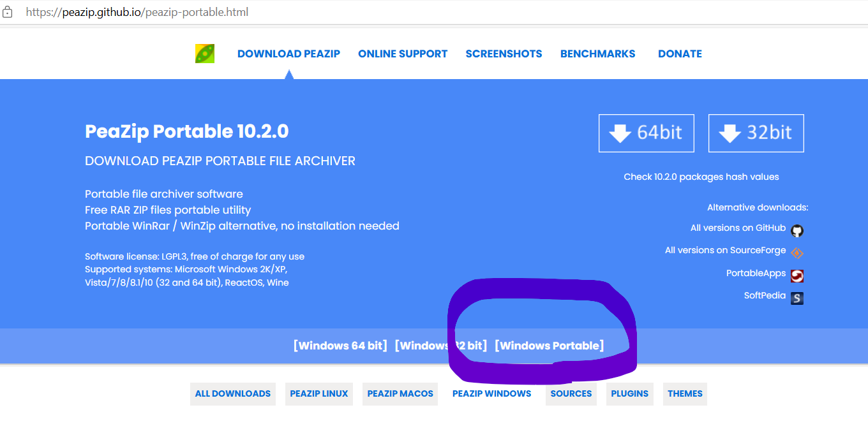Click the site padlock icon in address bar

[x=8, y=12]
